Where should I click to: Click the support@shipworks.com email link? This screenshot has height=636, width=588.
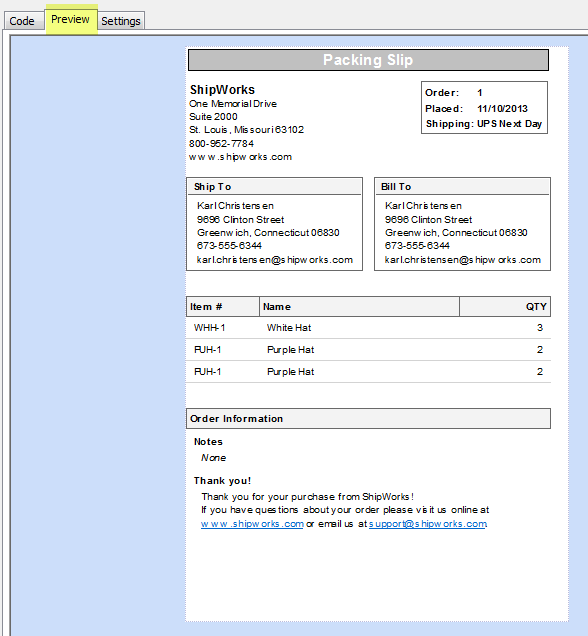click(x=428, y=524)
